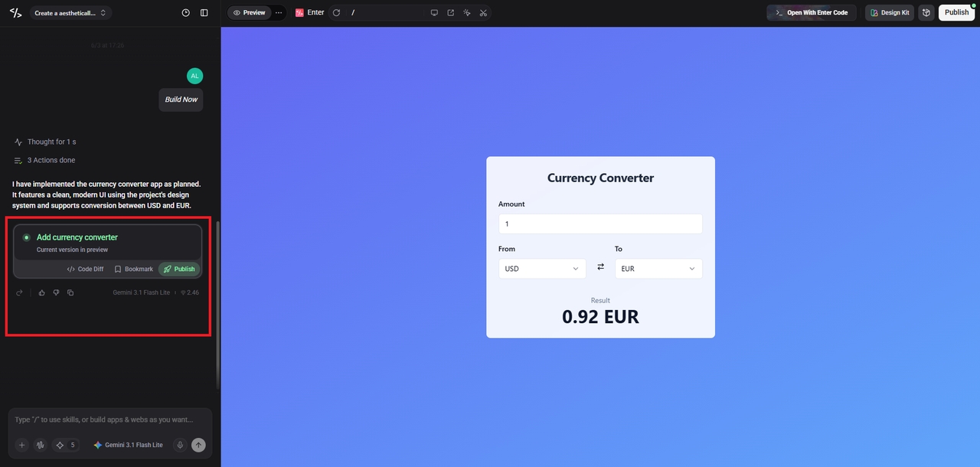This screenshot has width=980, height=467.
Task: Open the three-dots menu next to Preview
Action: click(x=279, y=13)
